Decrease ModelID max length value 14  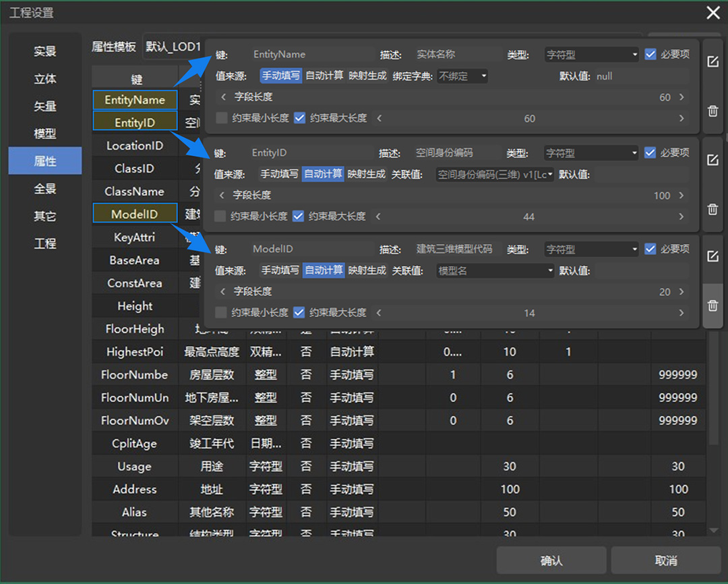pos(379,313)
